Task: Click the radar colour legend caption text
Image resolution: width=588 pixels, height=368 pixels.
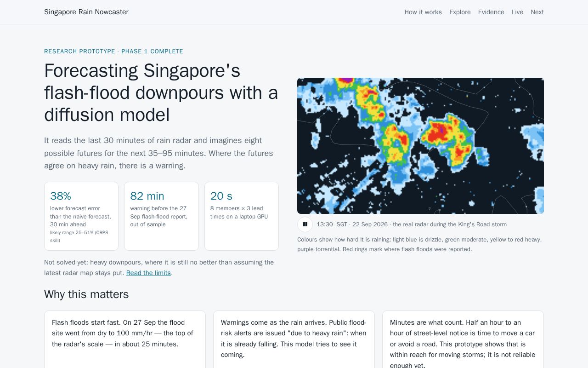Action: [x=420, y=244]
